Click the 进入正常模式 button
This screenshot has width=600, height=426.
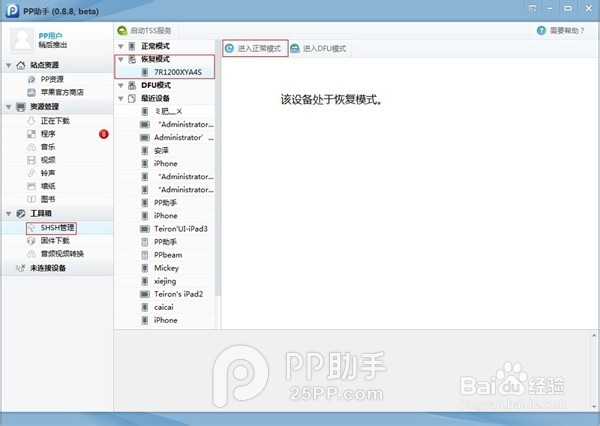(x=255, y=48)
